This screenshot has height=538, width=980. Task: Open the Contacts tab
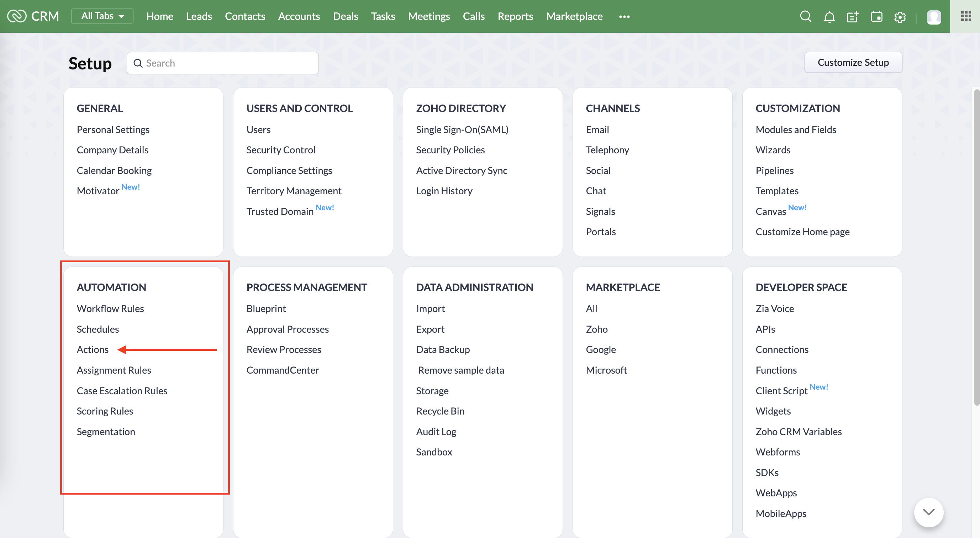[245, 16]
